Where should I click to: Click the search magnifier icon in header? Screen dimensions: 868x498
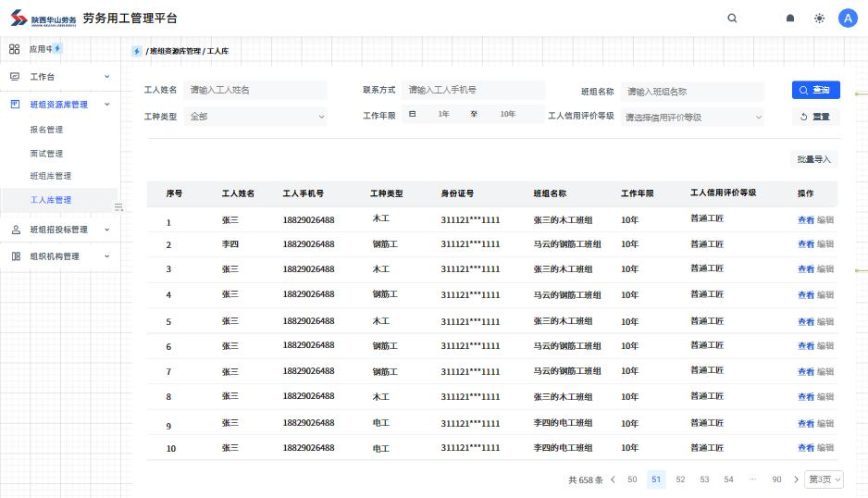732,18
